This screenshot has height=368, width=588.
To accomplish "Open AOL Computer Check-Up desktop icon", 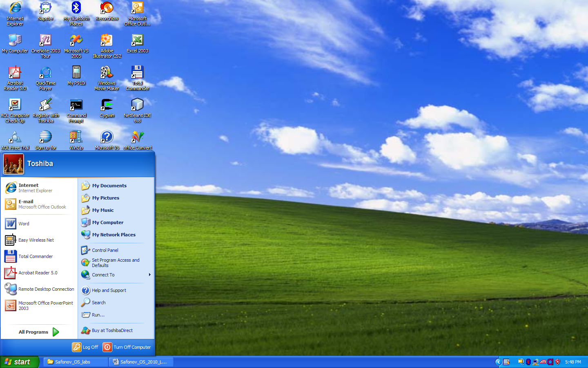I will point(15,110).
